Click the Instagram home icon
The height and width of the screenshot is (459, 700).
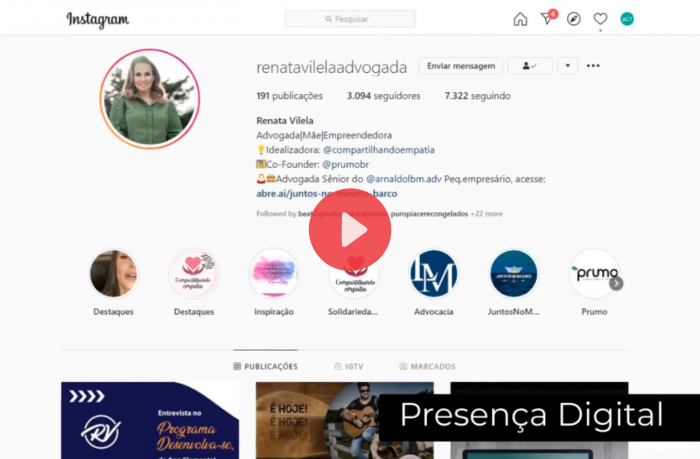pyautogui.click(x=520, y=19)
